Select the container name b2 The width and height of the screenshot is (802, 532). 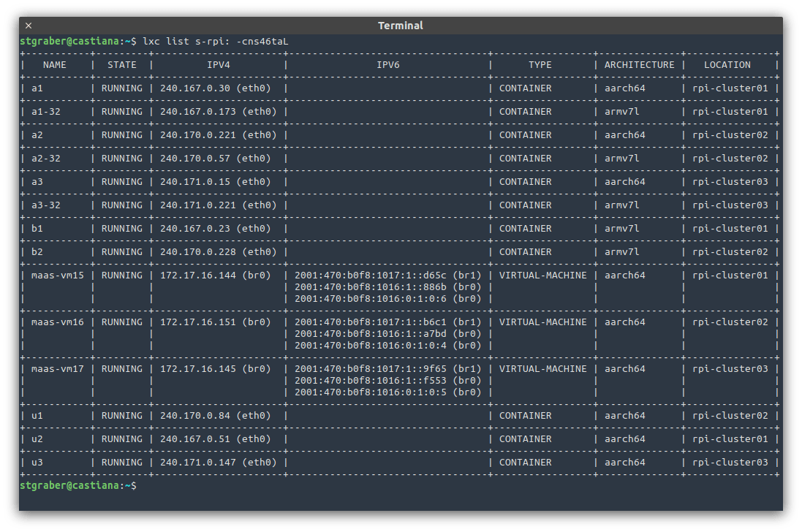(37, 252)
